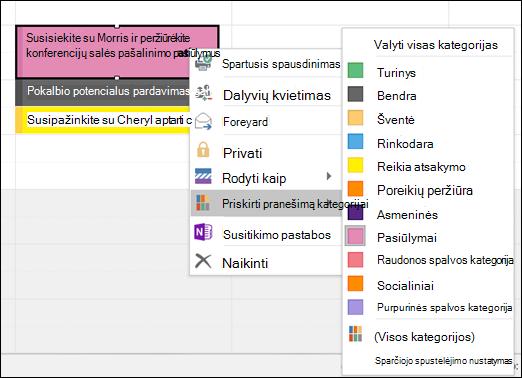Click the Quick Print printer icon
The height and width of the screenshot is (378, 522).
(x=203, y=63)
